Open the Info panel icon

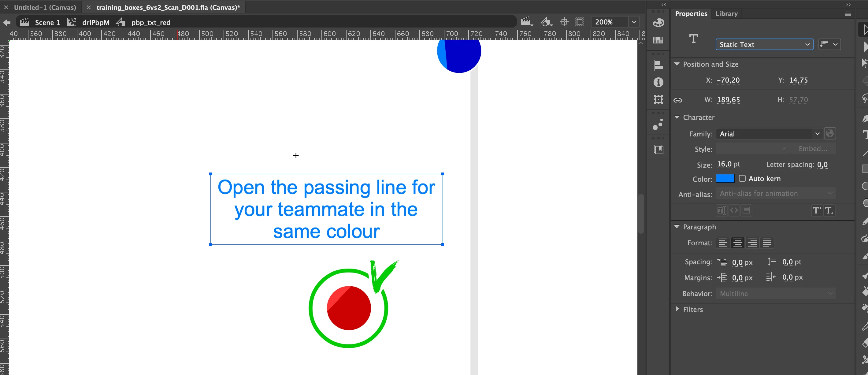pyautogui.click(x=658, y=82)
